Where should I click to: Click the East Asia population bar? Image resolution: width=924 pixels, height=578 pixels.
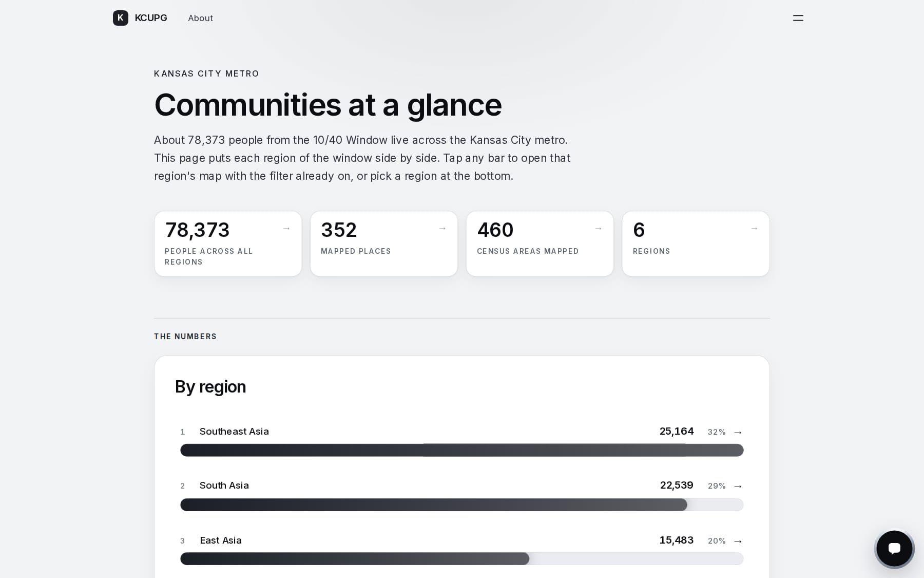[462, 558]
